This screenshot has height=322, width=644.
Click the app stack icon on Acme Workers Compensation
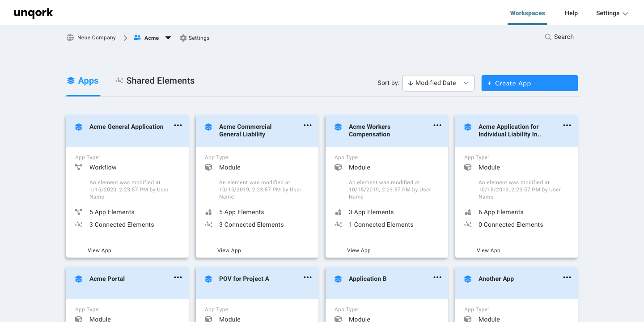[x=338, y=127]
